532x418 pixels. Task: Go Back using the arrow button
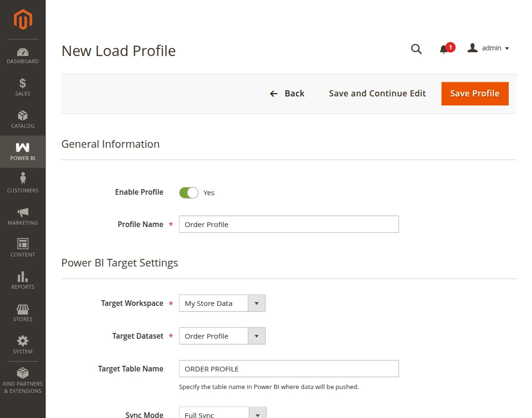(x=287, y=94)
